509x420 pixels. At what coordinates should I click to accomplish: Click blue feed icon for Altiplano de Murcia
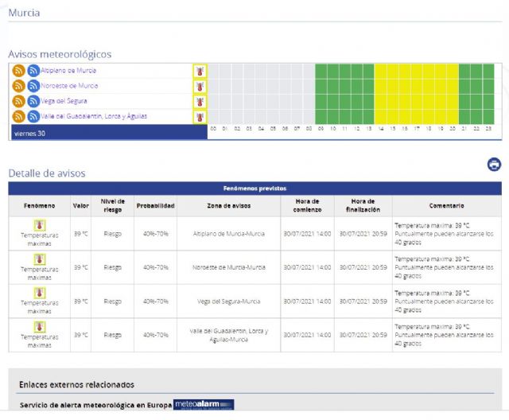tap(33, 71)
